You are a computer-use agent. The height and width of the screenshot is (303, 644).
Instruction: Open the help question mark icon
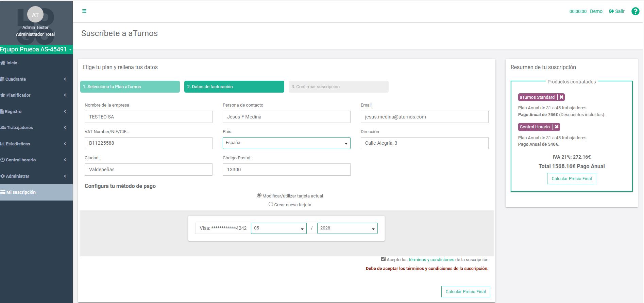pos(635,11)
